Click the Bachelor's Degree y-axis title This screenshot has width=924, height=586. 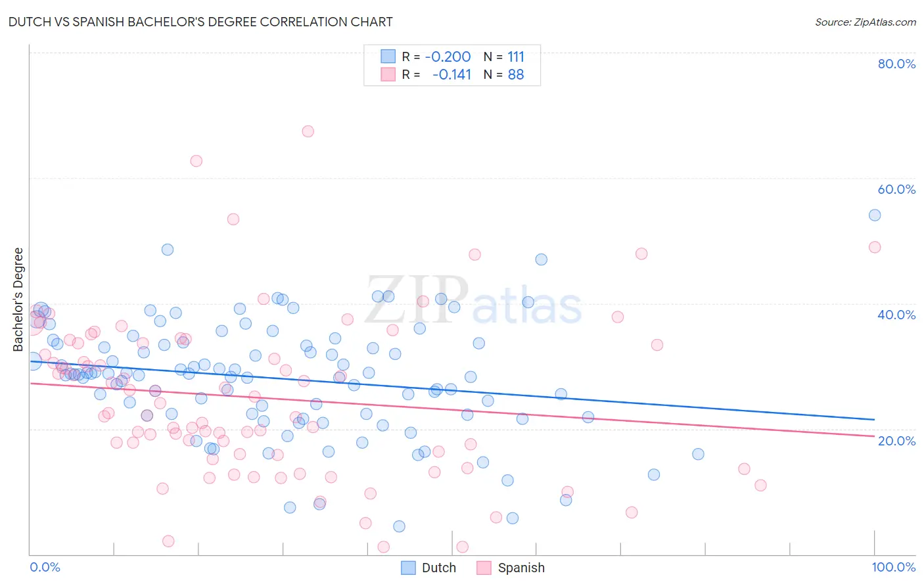point(18,300)
